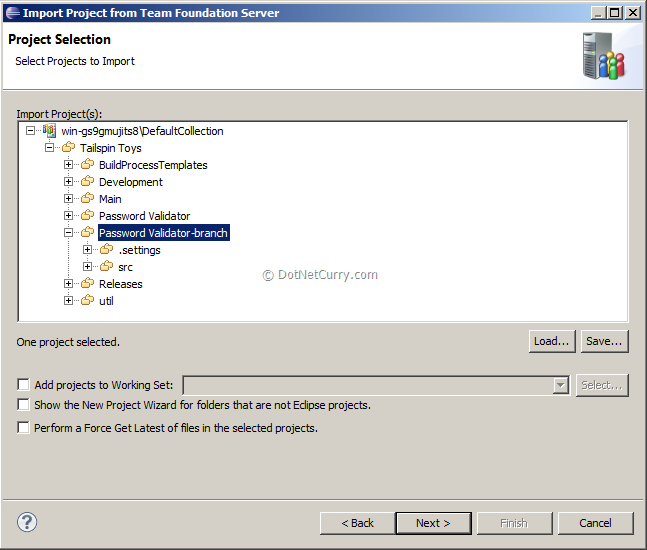
Task: Expand the BuildProcessTemplates node
Action: click(68, 165)
